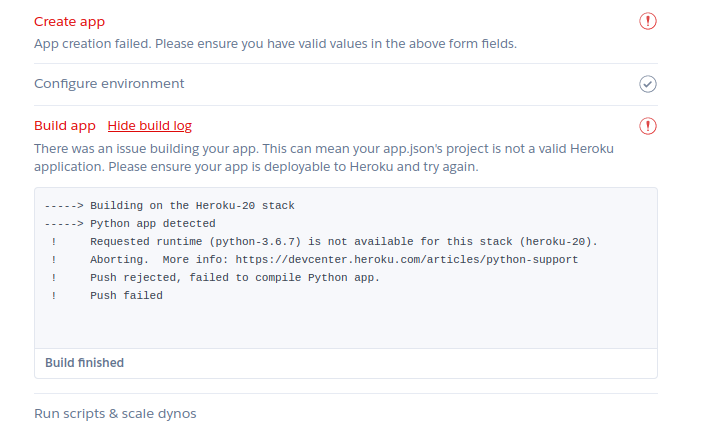Click the Build finished status bar
The image size is (709, 426).
point(346,363)
